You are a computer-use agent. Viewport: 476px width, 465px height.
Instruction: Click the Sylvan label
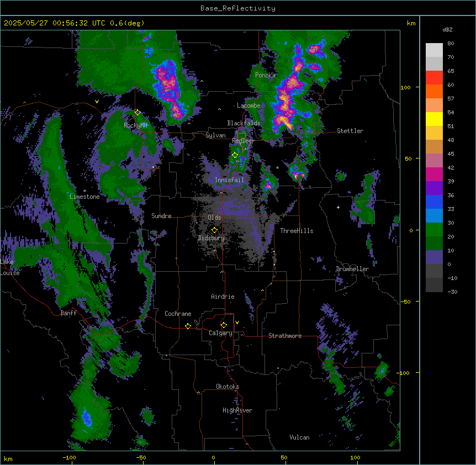pos(215,135)
